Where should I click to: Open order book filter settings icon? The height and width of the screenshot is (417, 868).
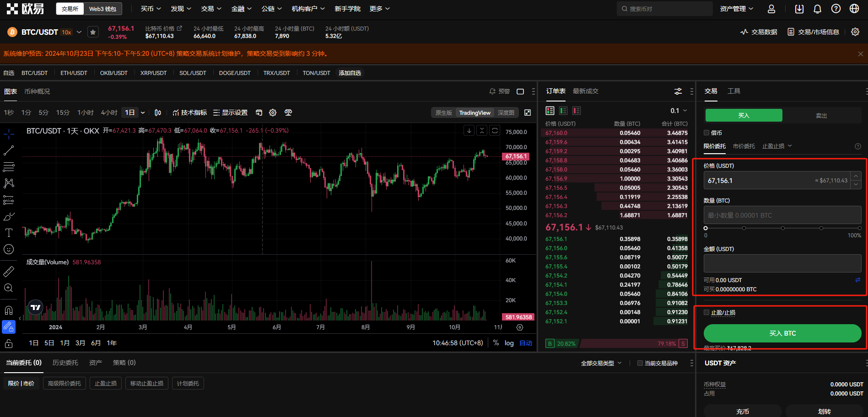pos(678,91)
